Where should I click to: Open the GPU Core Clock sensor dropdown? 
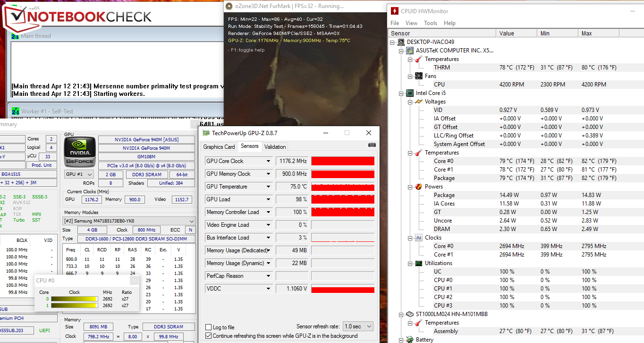(x=269, y=161)
